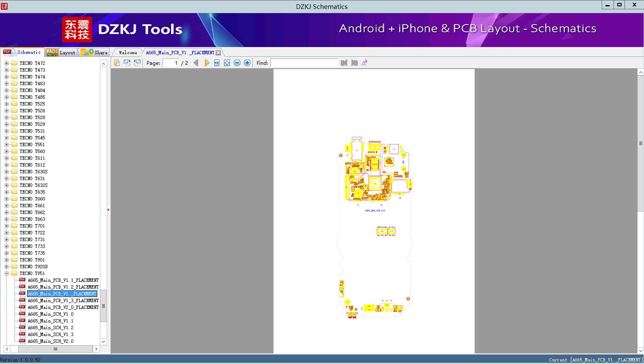Click the fit-width icon
The width and height of the screenshot is (644, 364).
[217, 63]
